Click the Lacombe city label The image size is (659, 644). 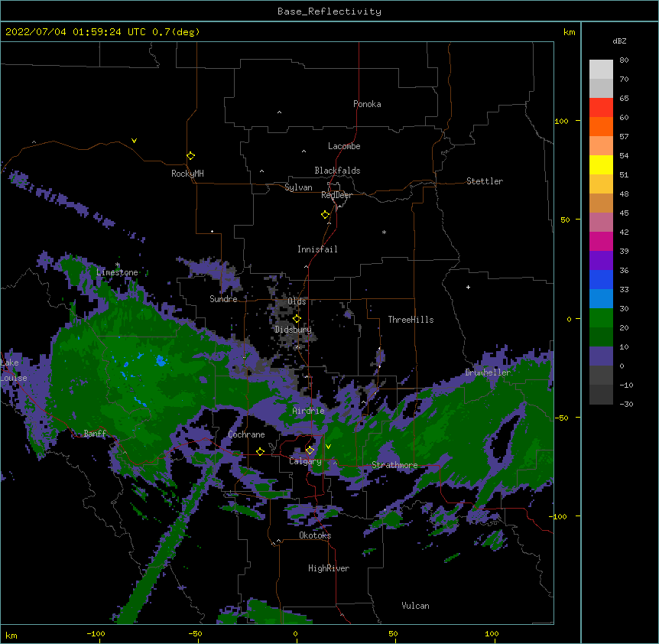(344, 146)
